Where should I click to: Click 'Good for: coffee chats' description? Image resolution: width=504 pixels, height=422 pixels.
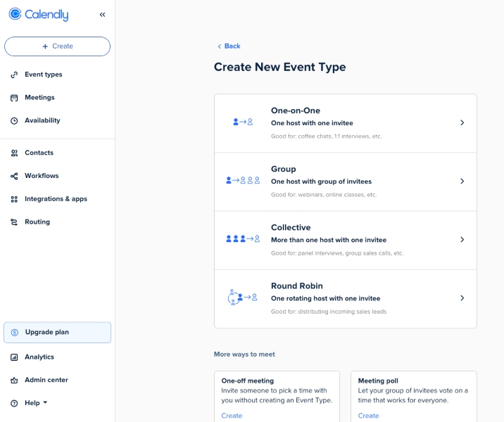coord(326,136)
